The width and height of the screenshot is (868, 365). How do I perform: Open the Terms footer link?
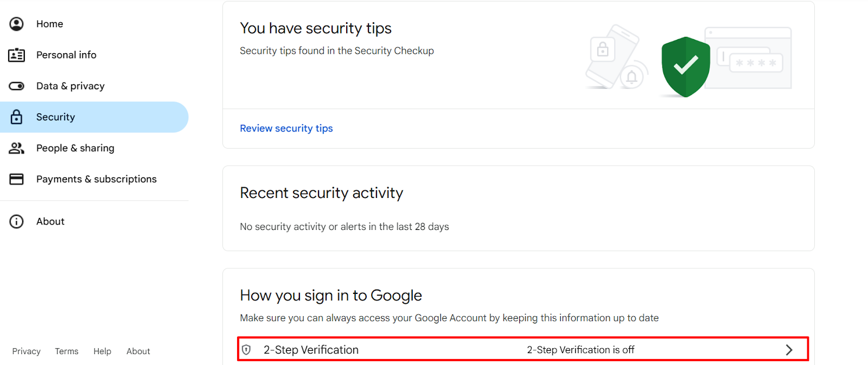(x=67, y=351)
